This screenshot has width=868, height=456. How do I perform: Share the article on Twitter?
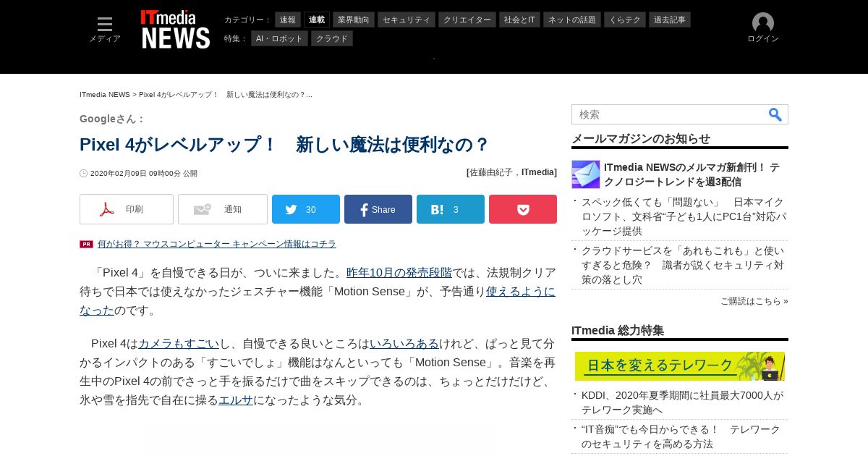click(x=306, y=209)
